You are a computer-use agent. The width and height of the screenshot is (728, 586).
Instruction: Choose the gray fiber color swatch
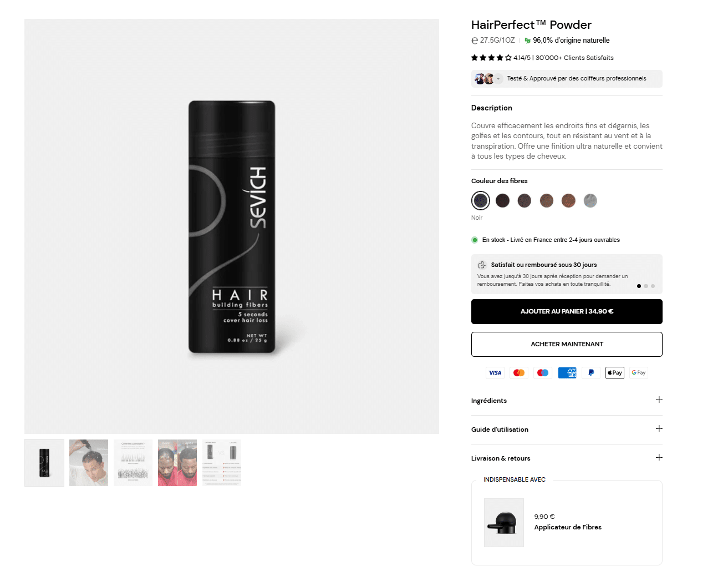[x=590, y=200]
